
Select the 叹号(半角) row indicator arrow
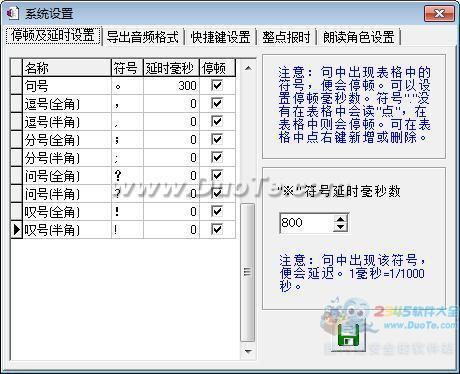coord(16,229)
